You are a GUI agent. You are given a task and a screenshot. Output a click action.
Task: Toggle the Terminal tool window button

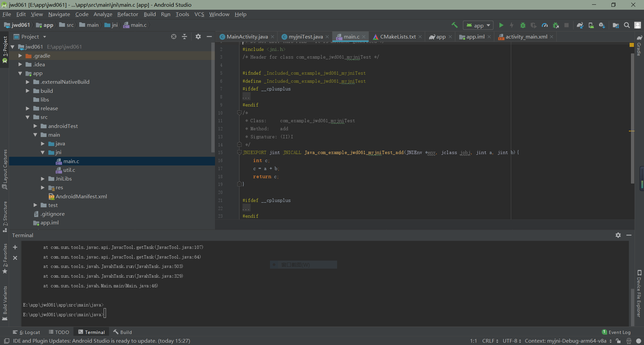[92, 332]
